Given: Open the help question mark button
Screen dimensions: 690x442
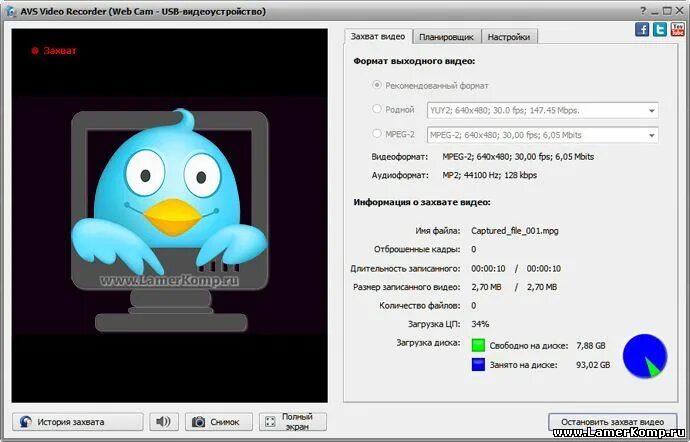Looking at the screenshot, I should pyautogui.click(x=643, y=11).
